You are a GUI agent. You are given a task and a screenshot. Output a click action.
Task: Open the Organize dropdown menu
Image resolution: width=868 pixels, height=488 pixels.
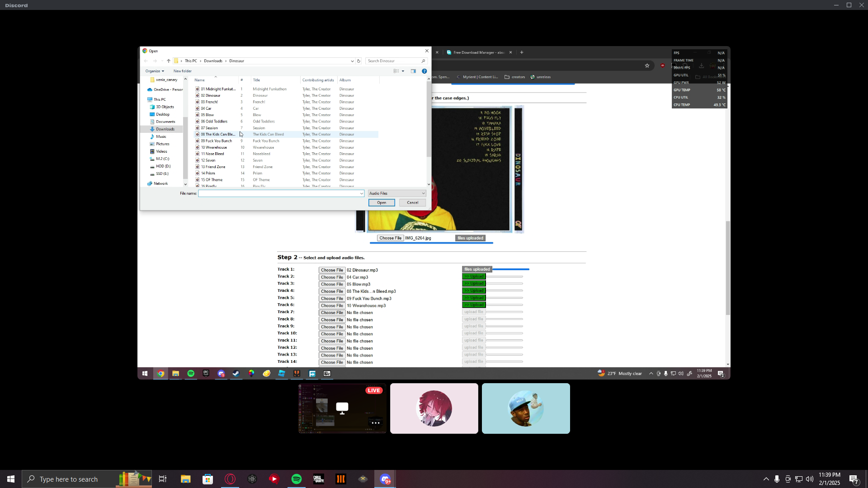[x=155, y=71]
